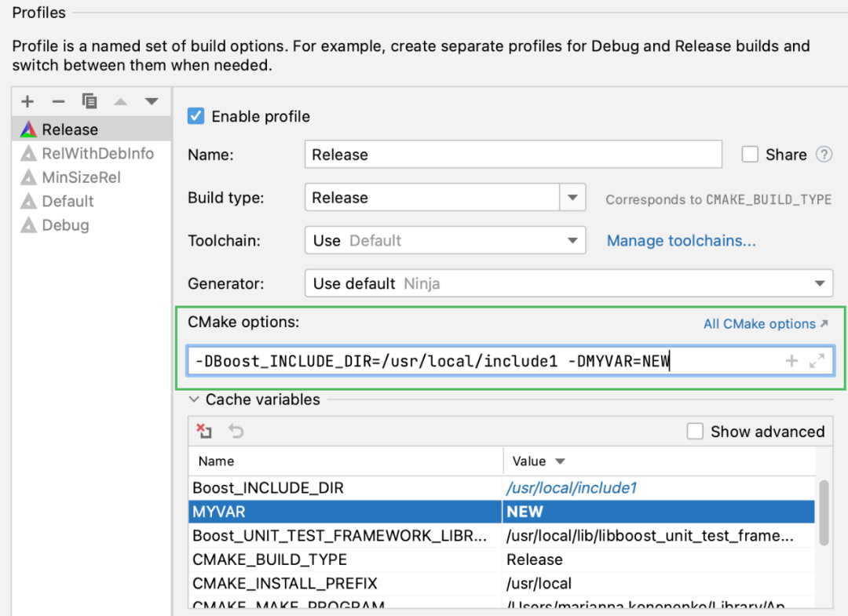Expand the CMake options field editor
Viewport: 848px width, 616px height.
pos(817,361)
